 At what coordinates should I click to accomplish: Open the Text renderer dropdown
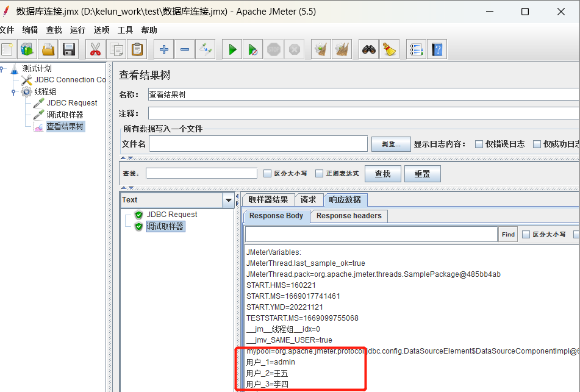point(229,200)
